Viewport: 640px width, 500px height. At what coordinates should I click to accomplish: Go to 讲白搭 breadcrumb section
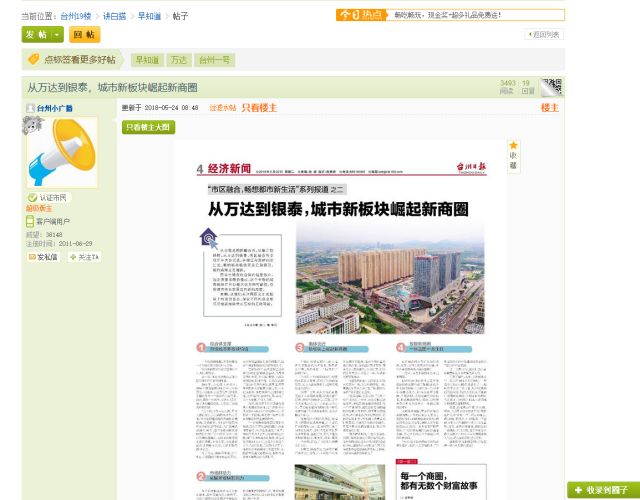(x=114, y=16)
